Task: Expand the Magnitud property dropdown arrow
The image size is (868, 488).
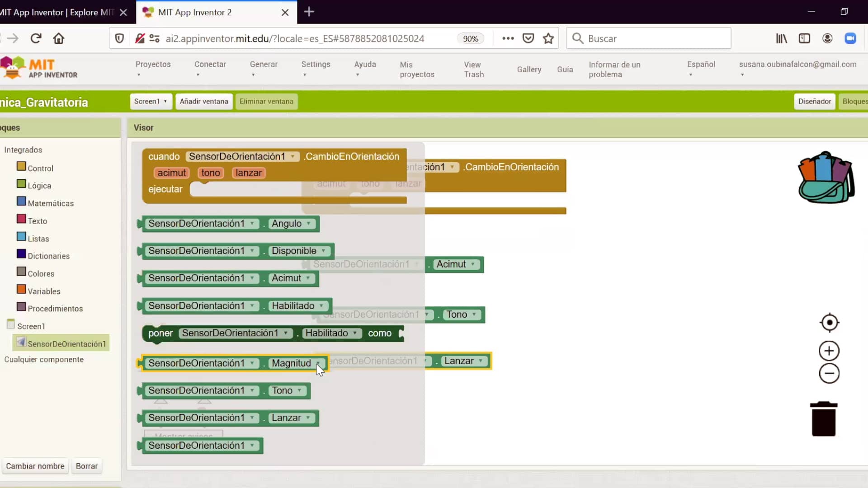Action: [x=318, y=363]
